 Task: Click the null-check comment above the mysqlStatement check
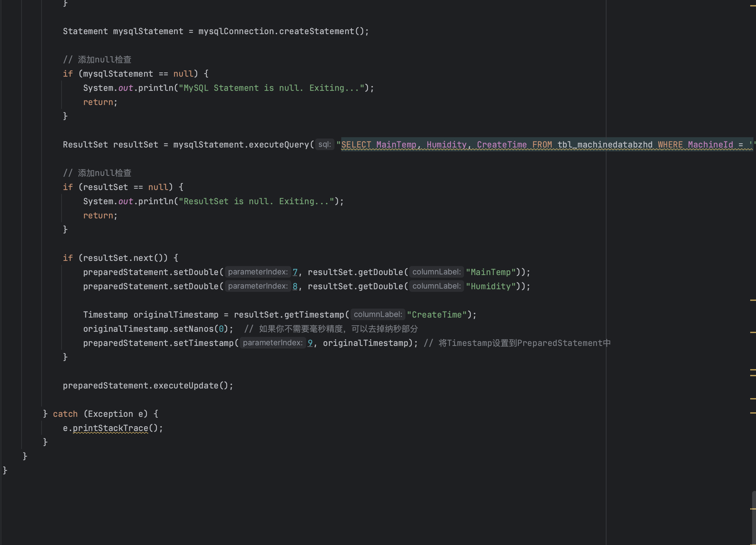[97, 60]
